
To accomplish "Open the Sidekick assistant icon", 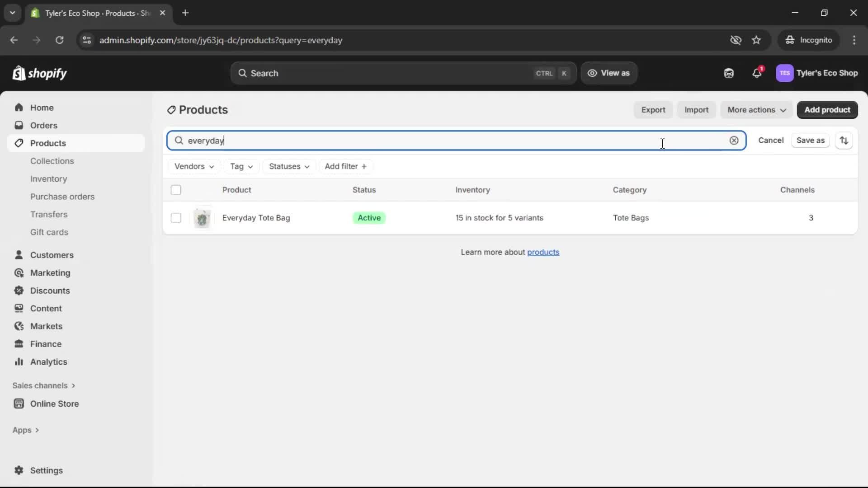I will (729, 73).
